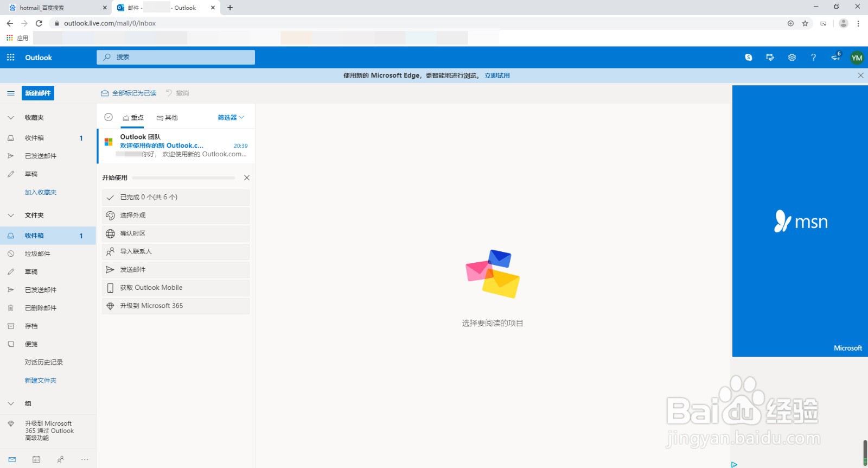This screenshot has height=468, width=868.
Task: Switch to 重点 focused tab
Action: pos(133,118)
